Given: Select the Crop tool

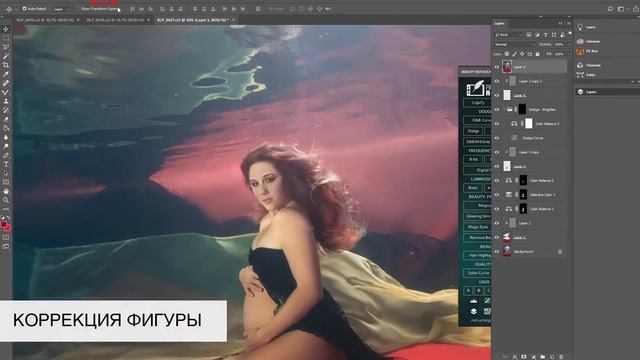Looking at the screenshot, I should 6,65.
